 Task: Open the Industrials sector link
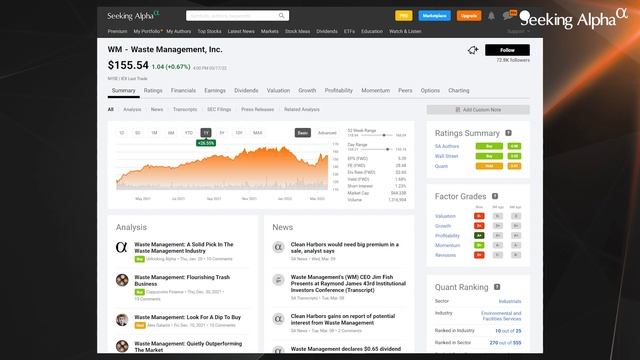510,301
